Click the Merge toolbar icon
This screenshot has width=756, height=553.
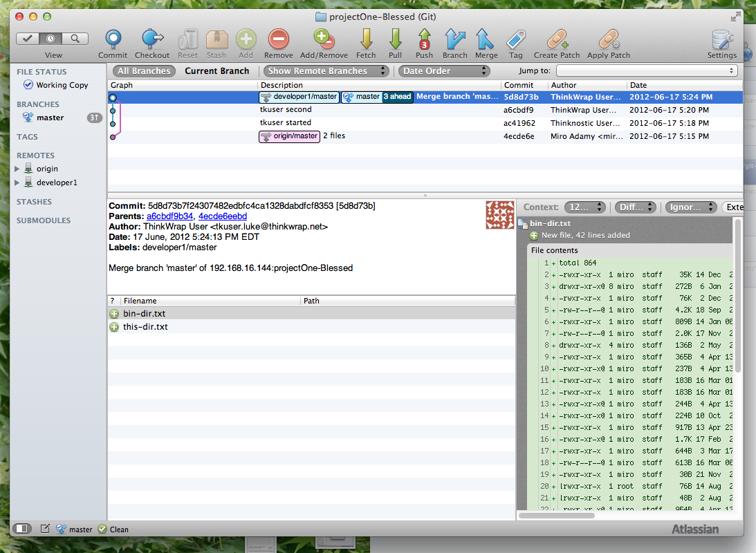[x=485, y=39]
